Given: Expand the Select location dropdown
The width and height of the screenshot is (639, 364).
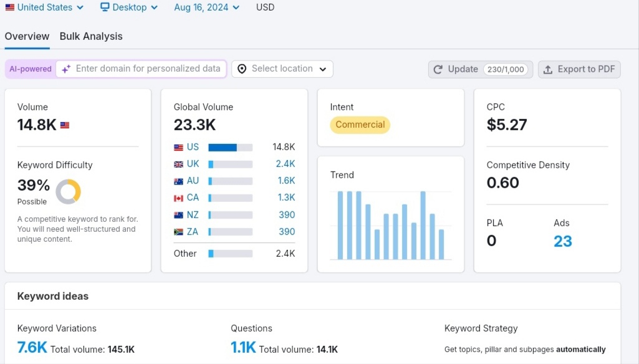Looking at the screenshot, I should pos(282,69).
